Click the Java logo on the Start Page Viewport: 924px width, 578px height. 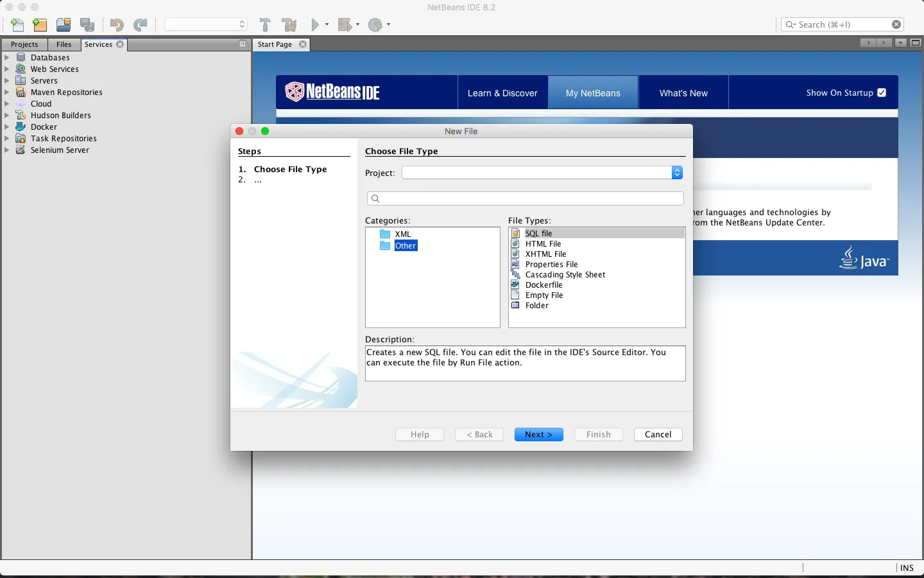(x=864, y=258)
